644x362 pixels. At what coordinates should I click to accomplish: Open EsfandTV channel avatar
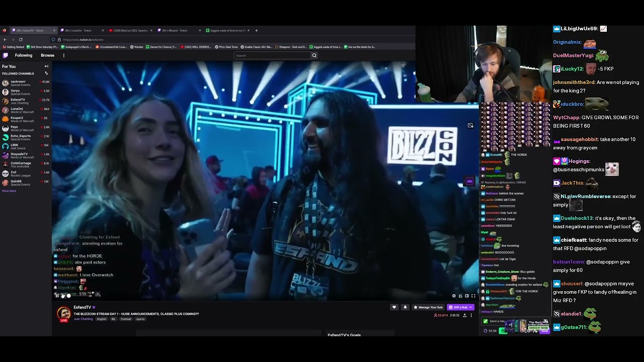pos(64,314)
